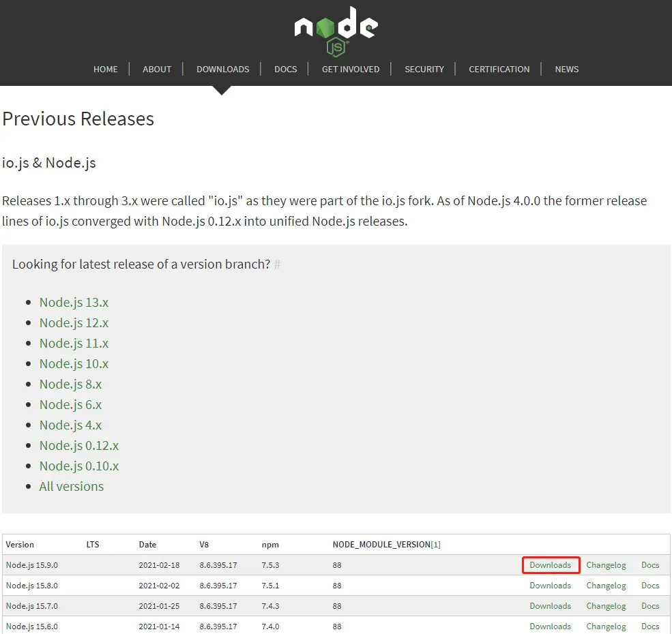Open the DOCS navigation item
Image resolution: width=672 pixels, height=634 pixels.
[286, 69]
